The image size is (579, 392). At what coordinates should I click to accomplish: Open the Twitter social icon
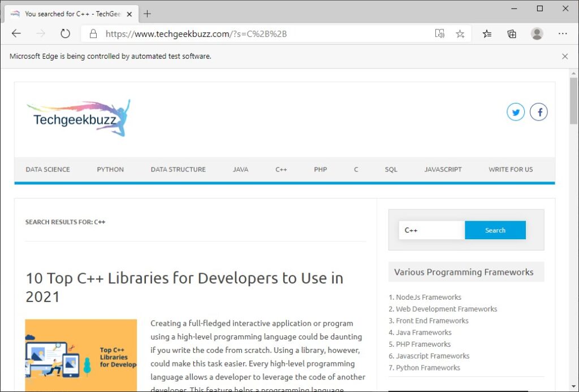point(515,112)
